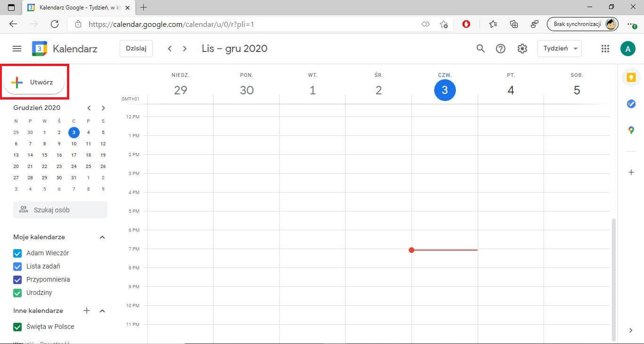
Task: Open Google Keep side panel icon
Action: tap(631, 77)
